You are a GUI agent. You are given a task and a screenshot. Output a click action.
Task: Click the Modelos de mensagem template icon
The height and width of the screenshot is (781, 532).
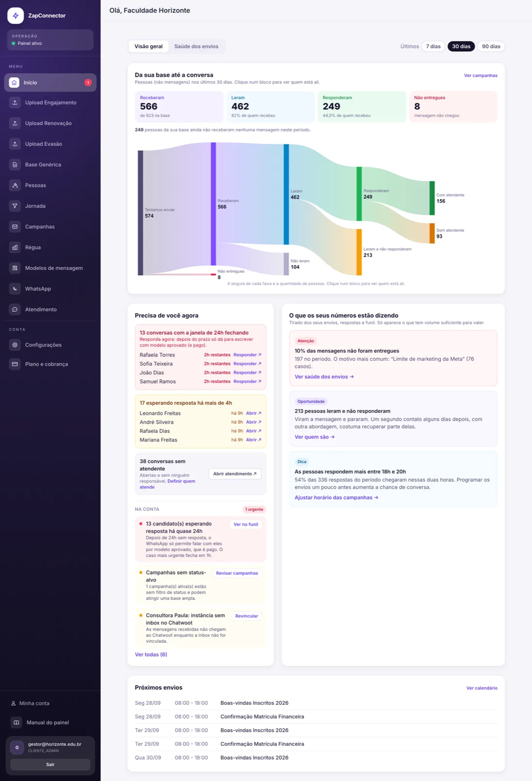point(15,268)
